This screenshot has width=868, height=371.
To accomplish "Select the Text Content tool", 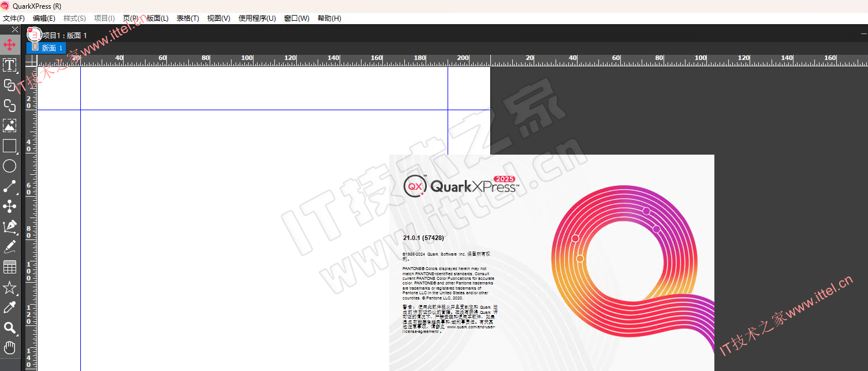I will point(9,65).
